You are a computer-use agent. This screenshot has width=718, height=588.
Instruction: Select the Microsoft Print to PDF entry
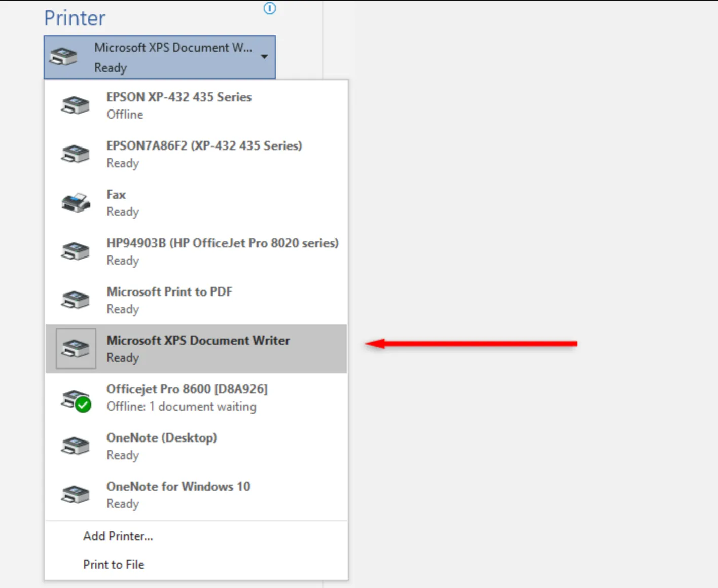169,300
